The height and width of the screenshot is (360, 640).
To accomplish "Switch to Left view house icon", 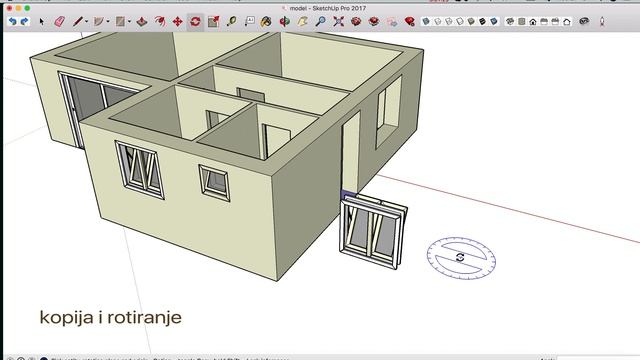I will point(567,22).
